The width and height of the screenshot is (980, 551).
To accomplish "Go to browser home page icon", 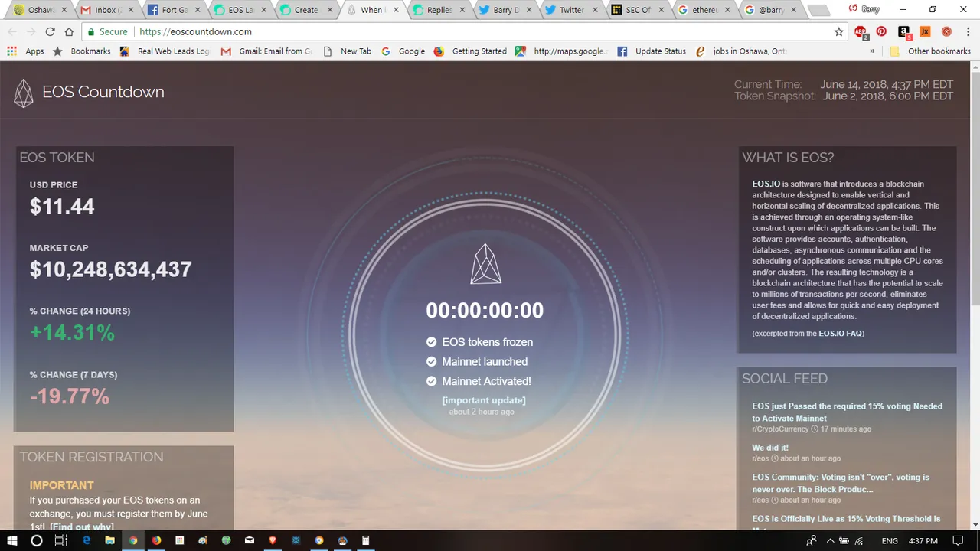I will pyautogui.click(x=69, y=32).
